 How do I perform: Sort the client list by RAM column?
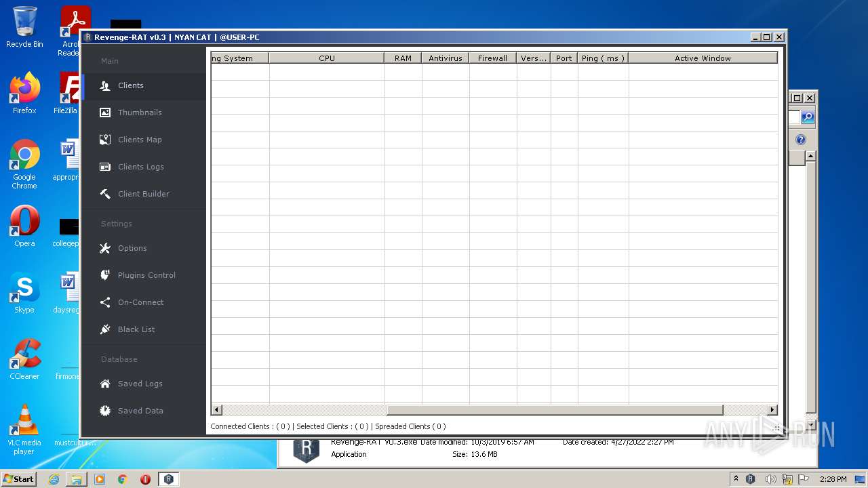pos(403,58)
